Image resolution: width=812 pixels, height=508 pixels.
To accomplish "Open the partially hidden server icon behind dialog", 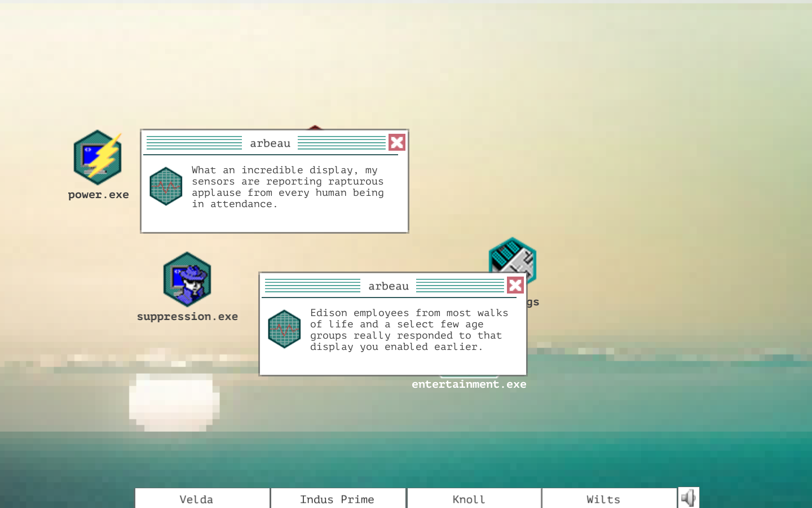I will point(513,254).
